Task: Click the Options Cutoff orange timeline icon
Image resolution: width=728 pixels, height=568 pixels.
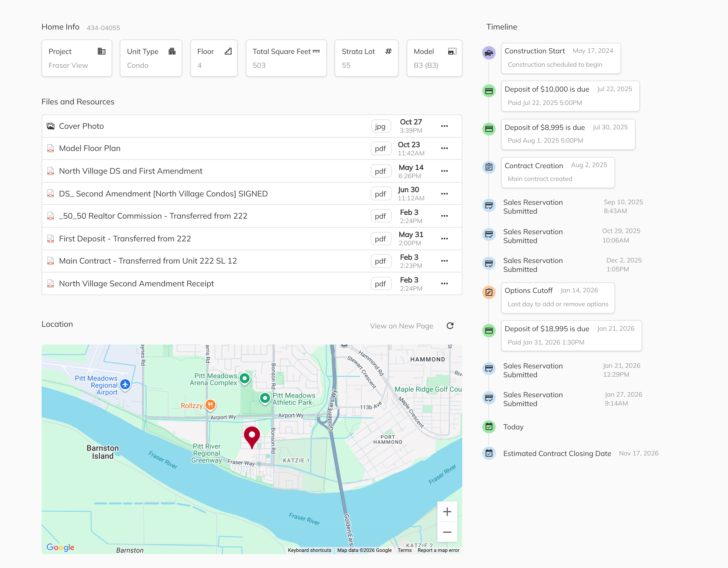Action: click(x=489, y=293)
